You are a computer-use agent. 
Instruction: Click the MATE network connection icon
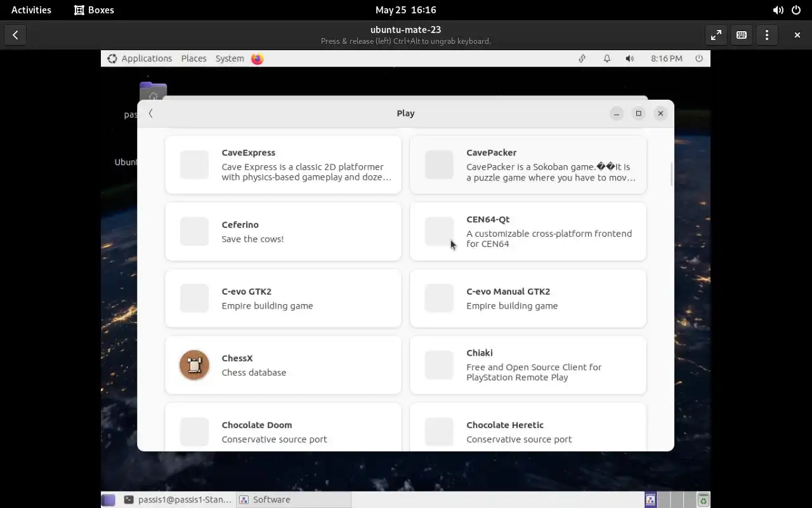(582, 58)
